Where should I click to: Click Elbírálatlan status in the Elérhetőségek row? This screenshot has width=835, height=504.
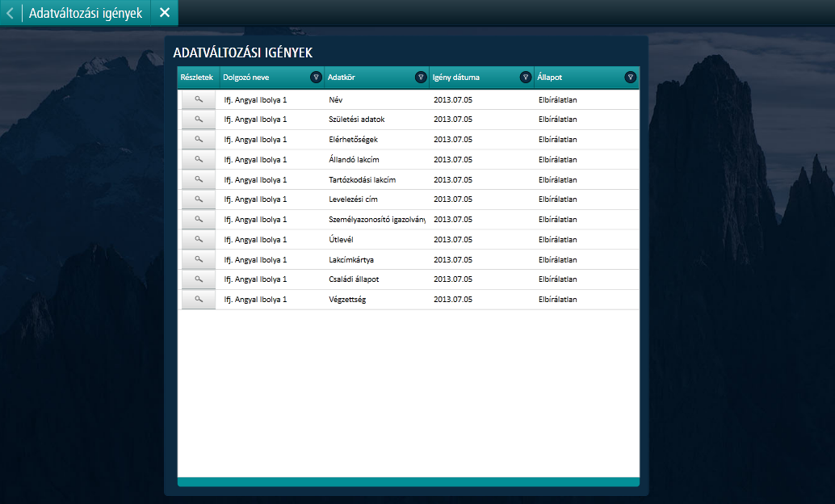(x=557, y=140)
